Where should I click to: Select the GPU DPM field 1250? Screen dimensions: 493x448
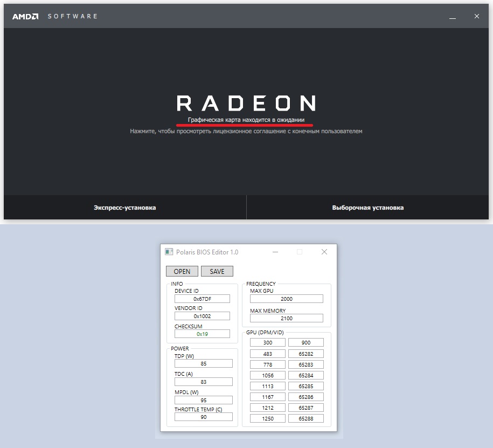pyautogui.click(x=268, y=418)
